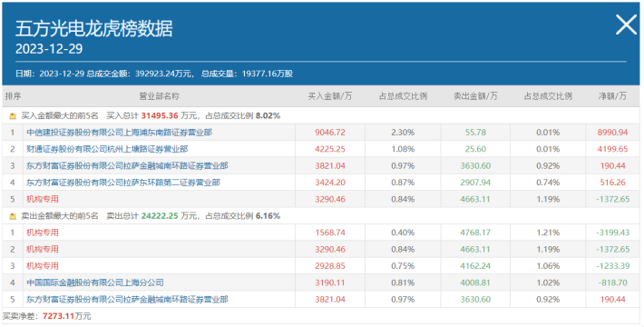This screenshot has width=644, height=327.
Task: Open 东方财富拉萨东环路第二证券营业部 link
Action: (123, 183)
